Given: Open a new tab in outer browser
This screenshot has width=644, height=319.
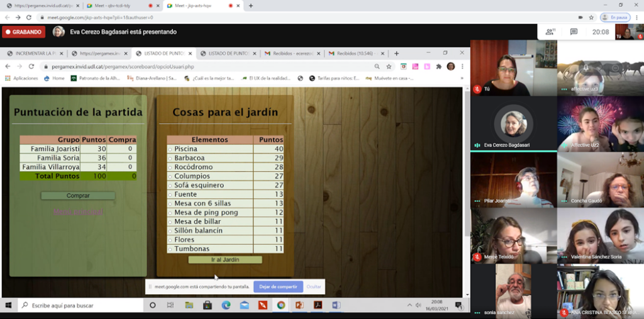Looking at the screenshot, I should tap(251, 6).
